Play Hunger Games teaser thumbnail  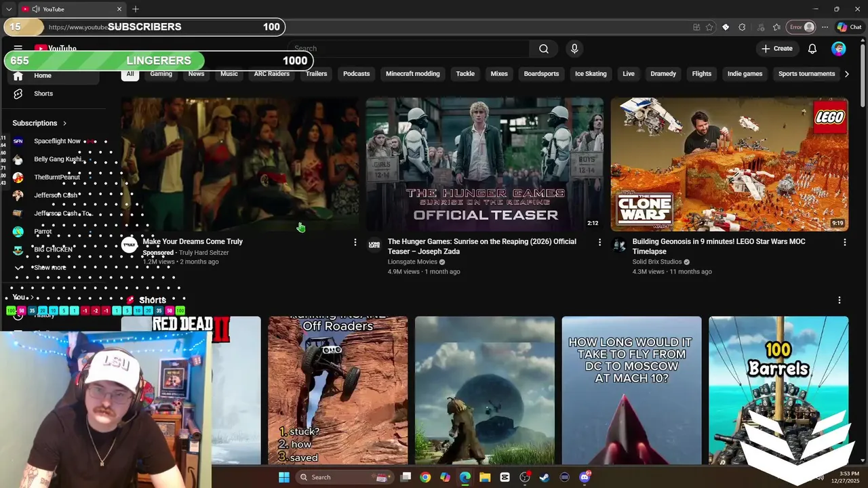pyautogui.click(x=485, y=165)
